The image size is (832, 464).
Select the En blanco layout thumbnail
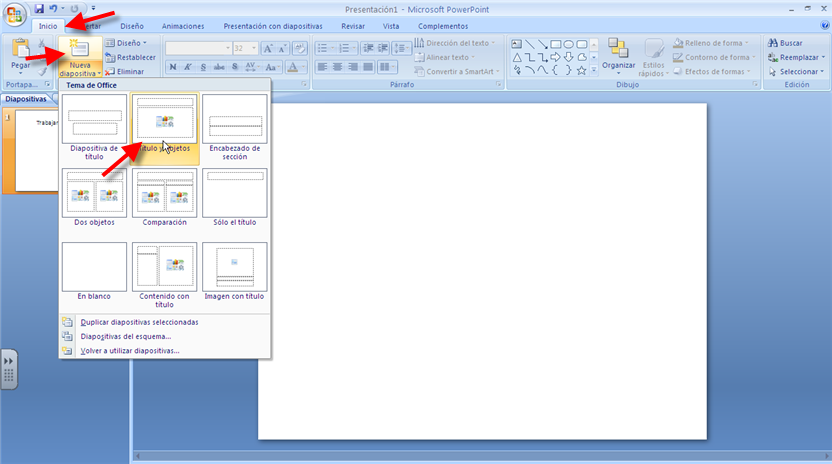(94, 268)
